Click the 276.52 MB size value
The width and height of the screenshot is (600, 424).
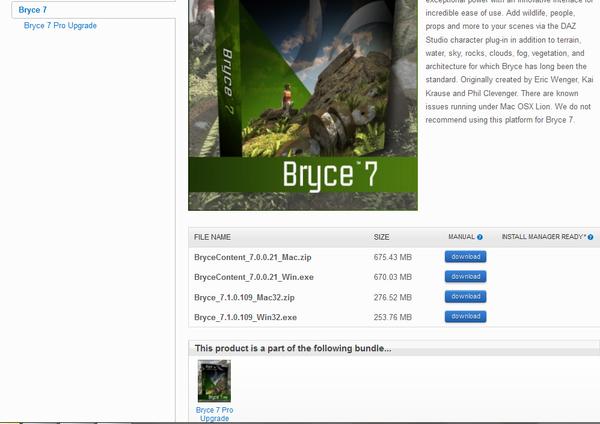[393, 297]
